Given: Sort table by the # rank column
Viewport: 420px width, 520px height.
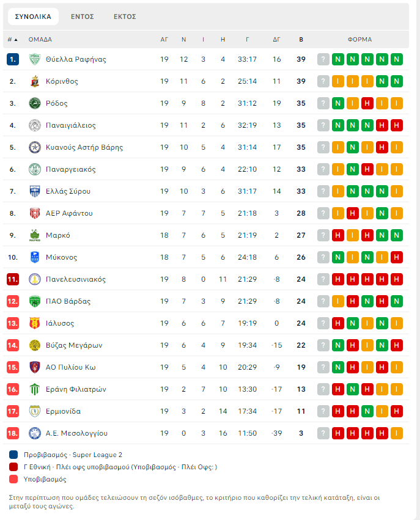Looking at the screenshot, I should [12, 40].
